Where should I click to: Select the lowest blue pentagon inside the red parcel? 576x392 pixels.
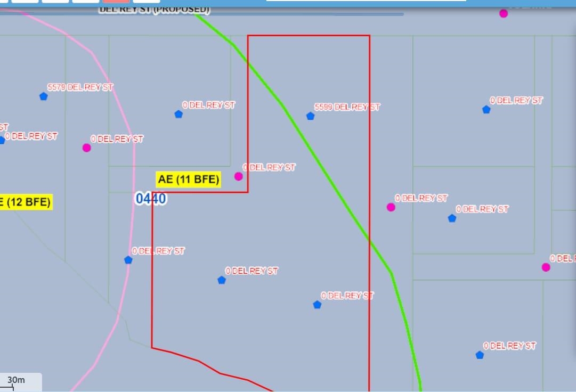317,305
